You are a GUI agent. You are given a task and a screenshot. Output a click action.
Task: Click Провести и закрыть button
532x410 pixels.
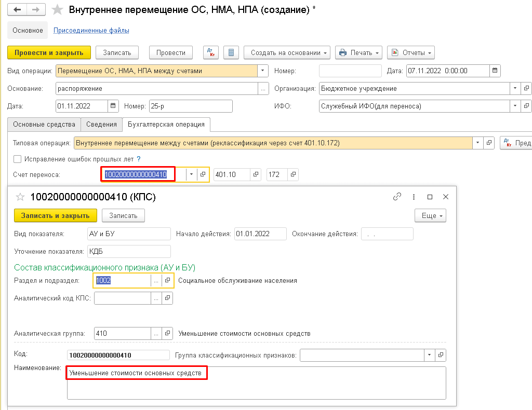[x=49, y=52]
